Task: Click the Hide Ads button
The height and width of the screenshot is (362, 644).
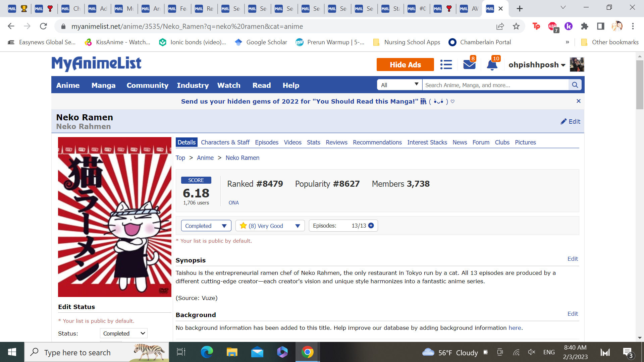Action: 405,64
